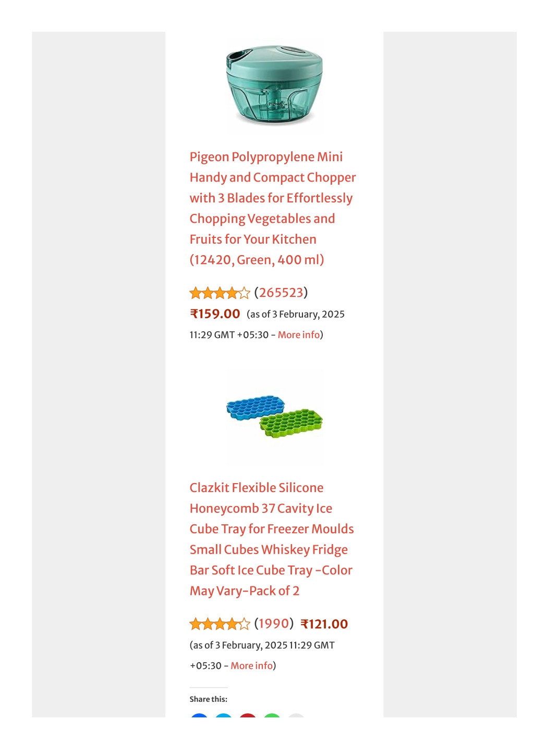
Task: Open the honeycomb ice tray product image
Action: point(274,417)
